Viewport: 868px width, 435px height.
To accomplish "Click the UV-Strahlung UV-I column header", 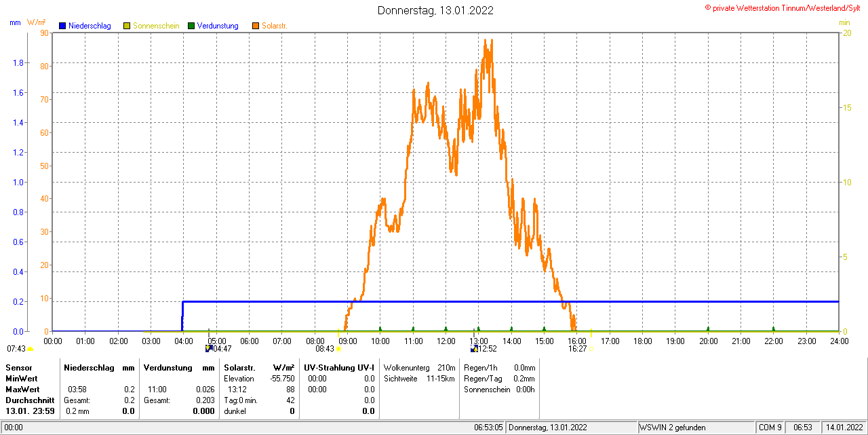I will [x=339, y=367].
